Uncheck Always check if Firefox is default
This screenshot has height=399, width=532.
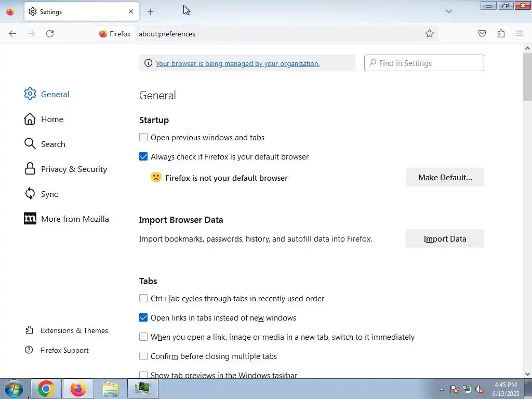point(143,156)
